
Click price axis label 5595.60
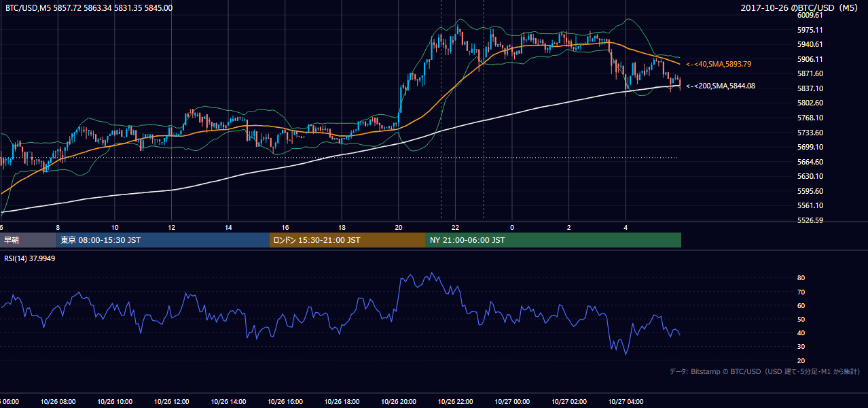tap(810, 191)
